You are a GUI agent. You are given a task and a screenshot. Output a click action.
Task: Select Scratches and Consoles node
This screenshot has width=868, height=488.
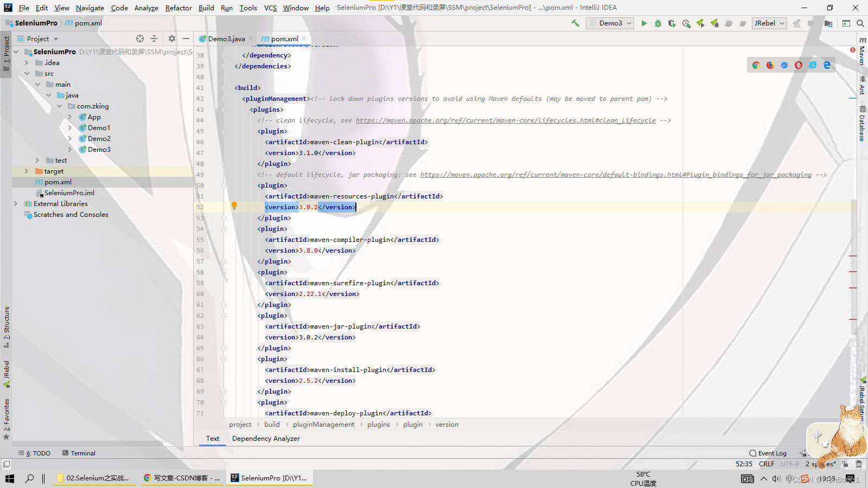[71, 215]
